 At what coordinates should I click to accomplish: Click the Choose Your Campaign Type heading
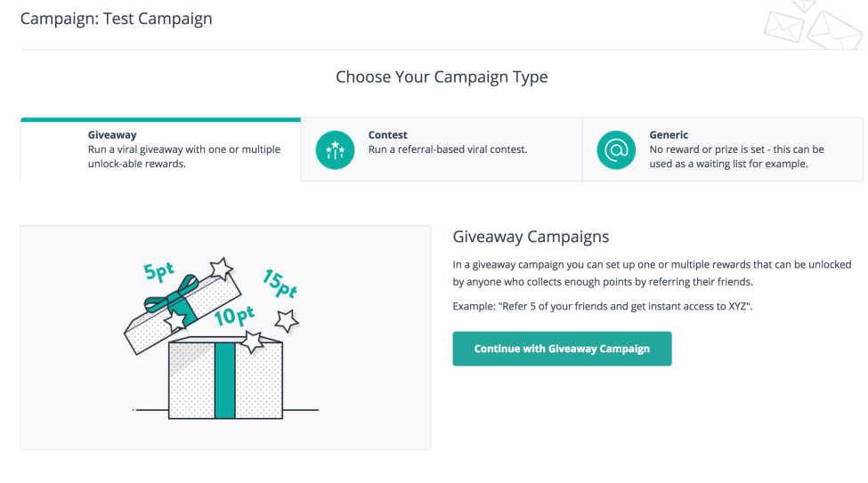pyautogui.click(x=442, y=76)
